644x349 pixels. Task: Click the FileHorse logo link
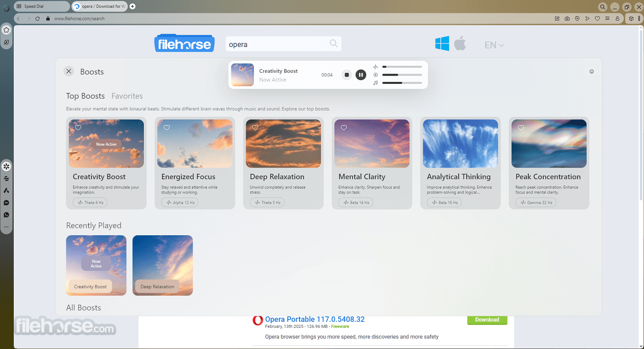click(x=184, y=43)
